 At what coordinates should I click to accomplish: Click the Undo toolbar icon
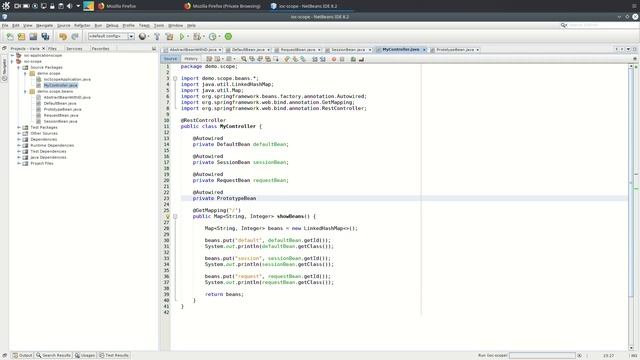pos(62,37)
